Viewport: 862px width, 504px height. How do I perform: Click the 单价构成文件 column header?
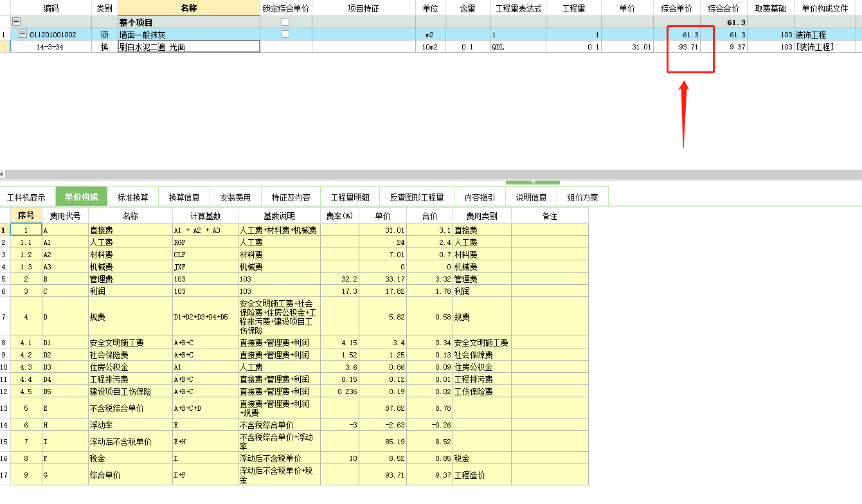click(x=825, y=8)
